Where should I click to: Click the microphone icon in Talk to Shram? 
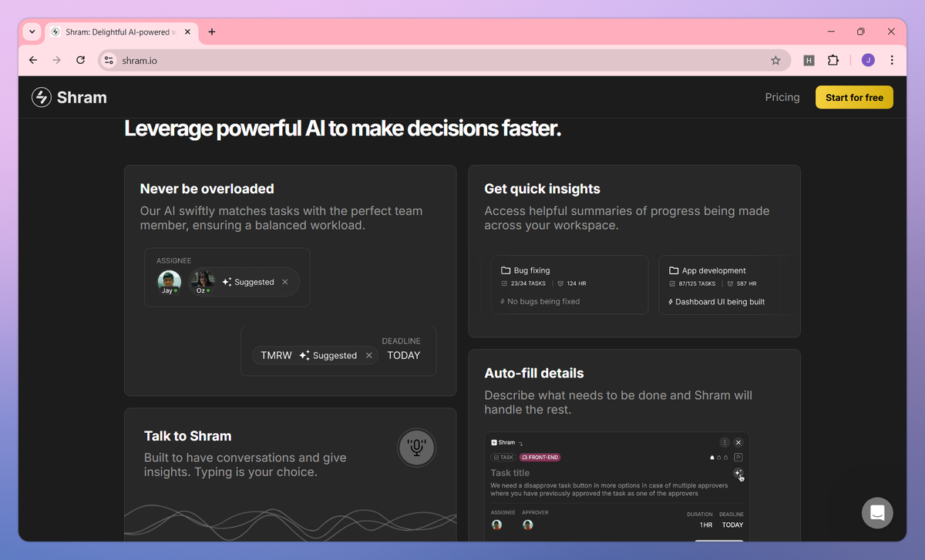click(x=417, y=448)
